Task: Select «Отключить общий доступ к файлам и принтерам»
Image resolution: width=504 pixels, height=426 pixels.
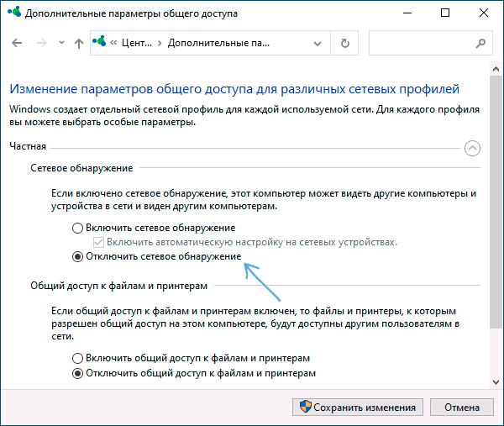Action: coord(78,373)
